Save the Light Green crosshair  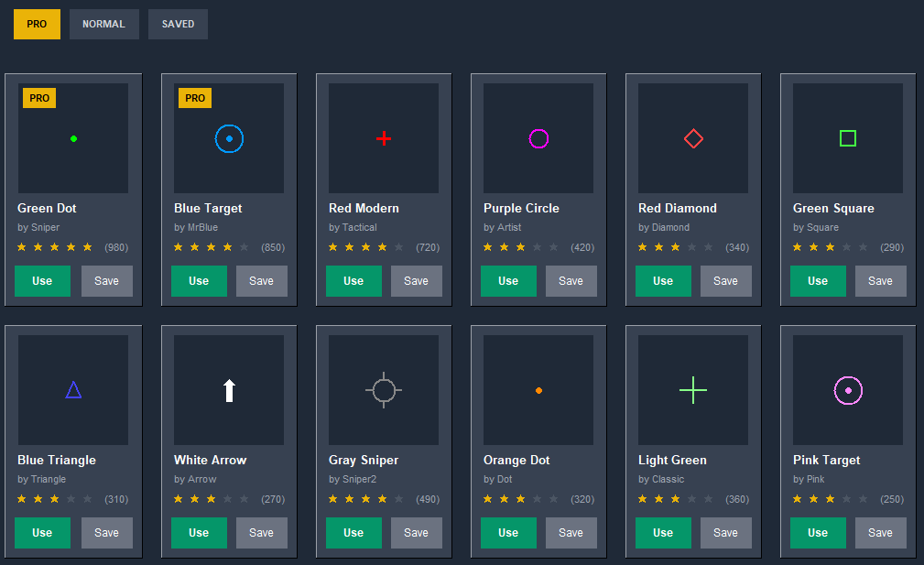coord(726,533)
